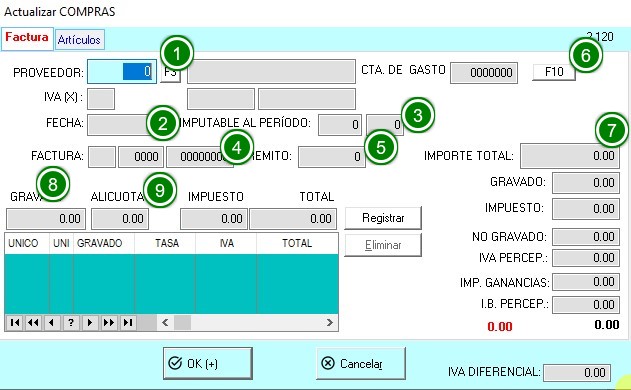This screenshot has width=631, height=390.
Task: Click the TOTAL grid column header
Action: click(297, 243)
